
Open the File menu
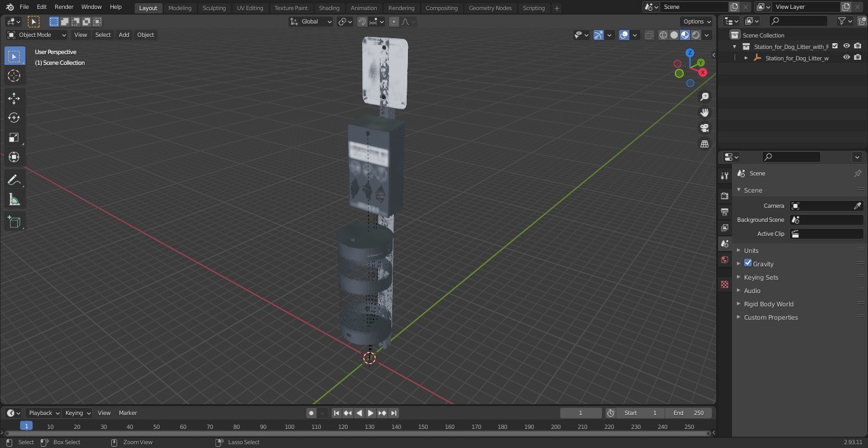pyautogui.click(x=24, y=7)
